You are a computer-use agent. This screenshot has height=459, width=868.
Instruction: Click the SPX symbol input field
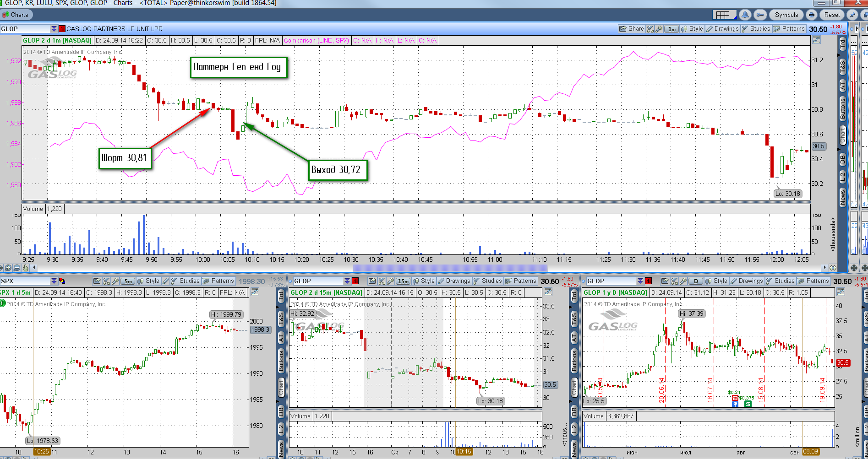click(x=25, y=281)
